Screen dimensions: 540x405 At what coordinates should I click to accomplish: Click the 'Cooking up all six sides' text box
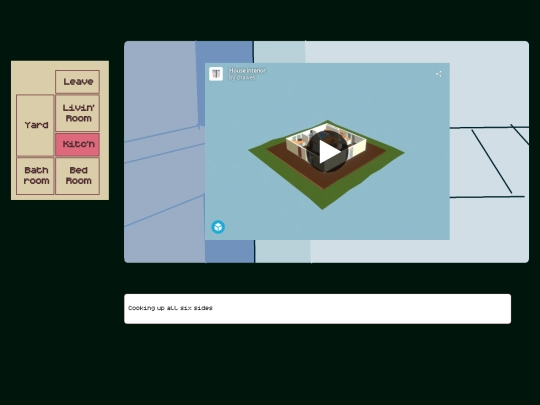coord(318,309)
